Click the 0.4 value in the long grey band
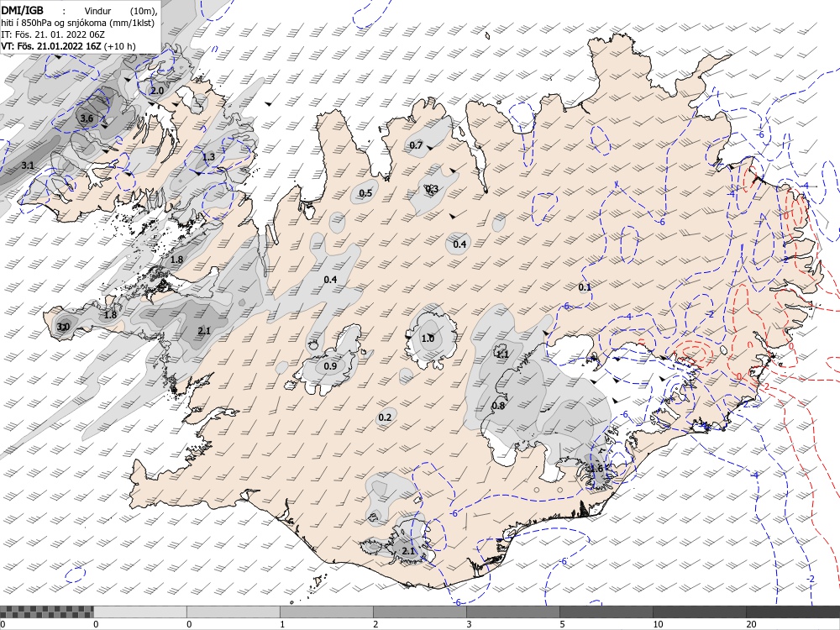Image resolution: width=840 pixels, height=630 pixels. coord(330,280)
